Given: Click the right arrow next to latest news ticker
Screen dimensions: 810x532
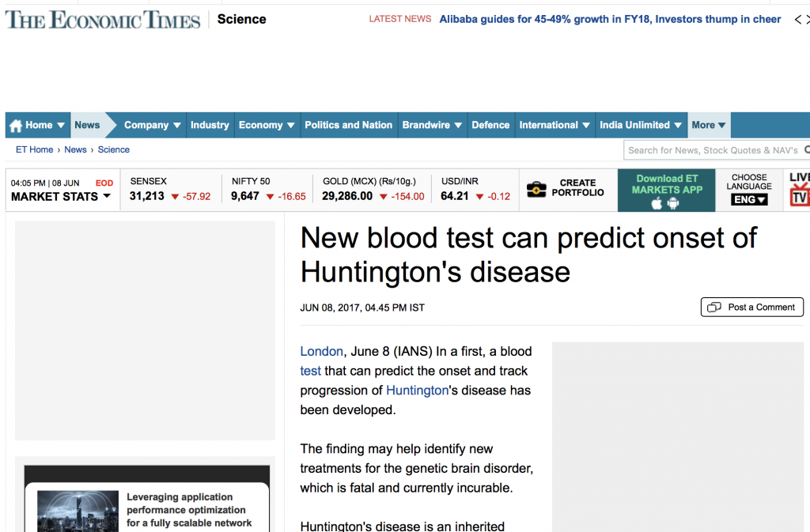Looking at the screenshot, I should click(x=807, y=18).
